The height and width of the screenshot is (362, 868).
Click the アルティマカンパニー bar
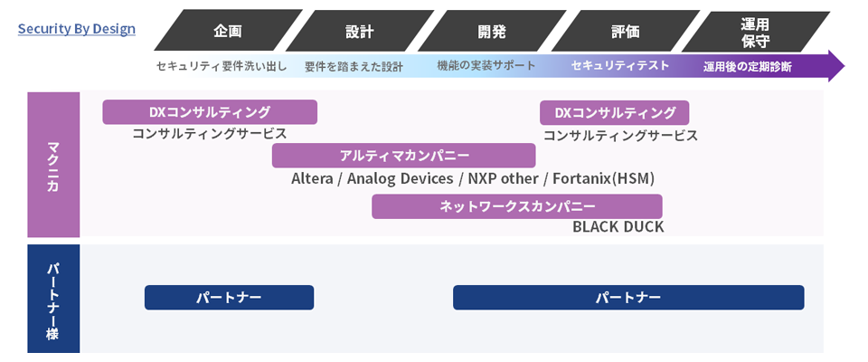tap(403, 156)
